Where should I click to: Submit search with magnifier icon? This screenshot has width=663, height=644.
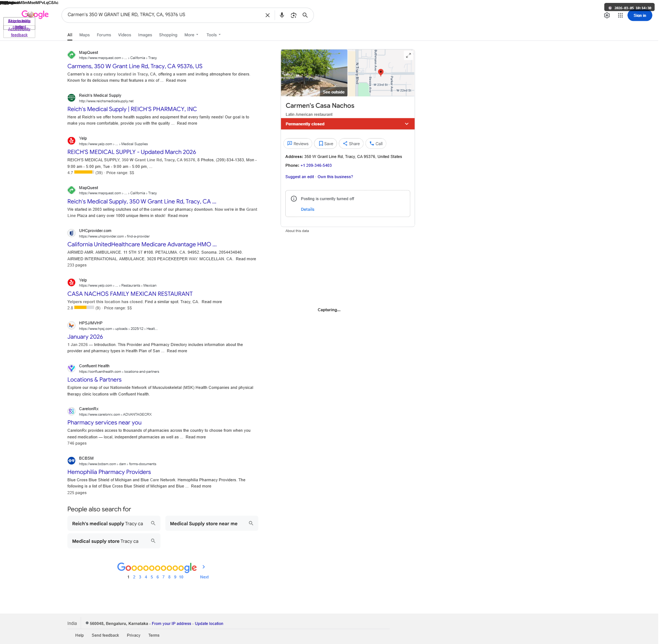[x=305, y=15]
